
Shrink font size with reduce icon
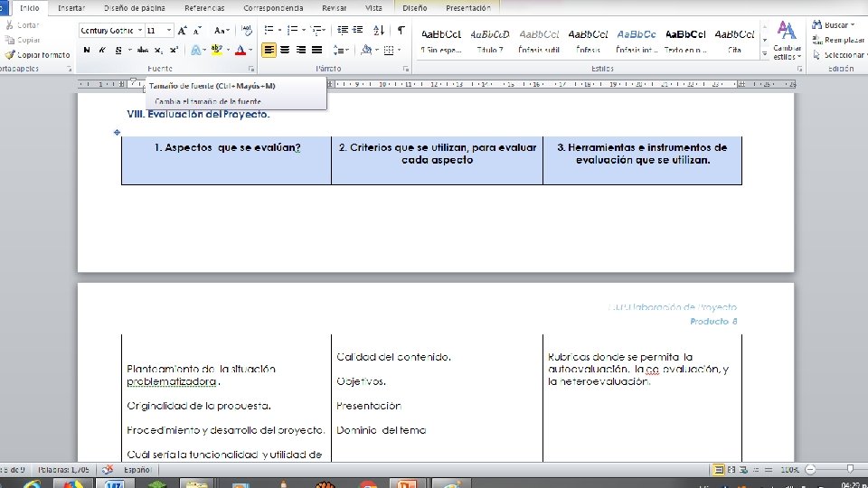pyautogui.click(x=197, y=31)
